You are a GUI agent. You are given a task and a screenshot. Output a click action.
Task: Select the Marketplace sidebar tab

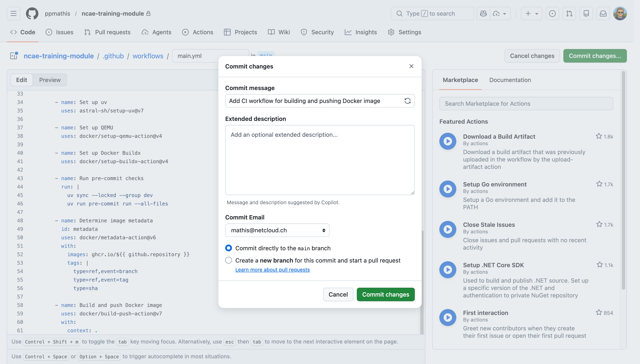[460, 80]
